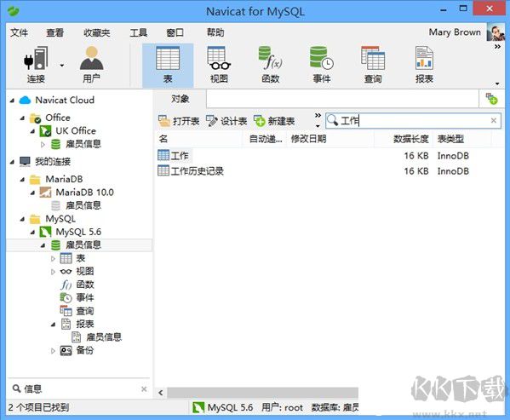Close the 信息 search panel
The width and height of the screenshot is (510, 420).
click(144, 388)
